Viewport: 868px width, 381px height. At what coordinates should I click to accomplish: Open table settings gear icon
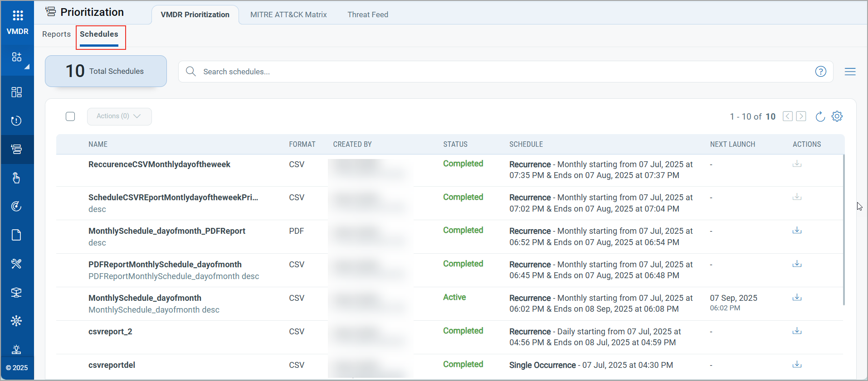[x=837, y=116]
